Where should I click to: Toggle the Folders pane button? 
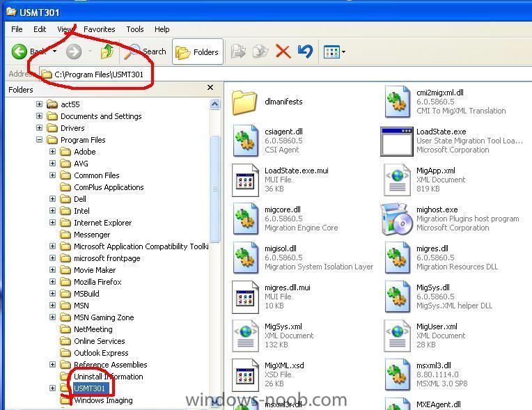point(198,52)
